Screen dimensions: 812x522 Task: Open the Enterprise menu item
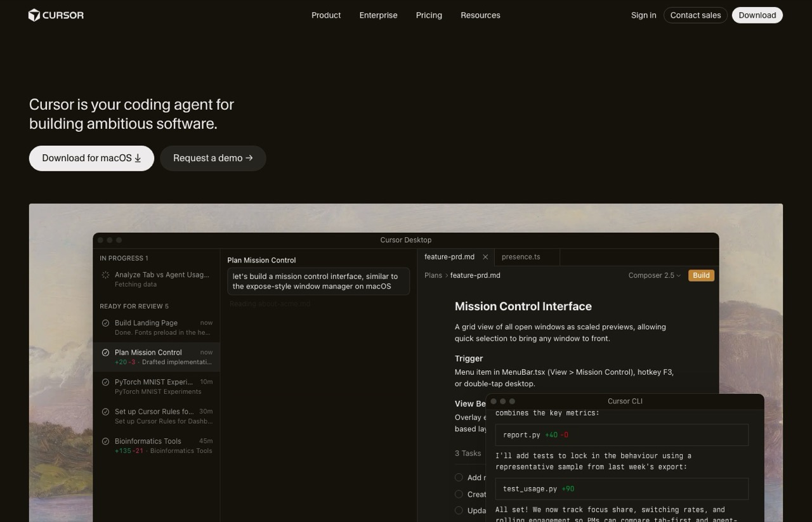[378, 15]
